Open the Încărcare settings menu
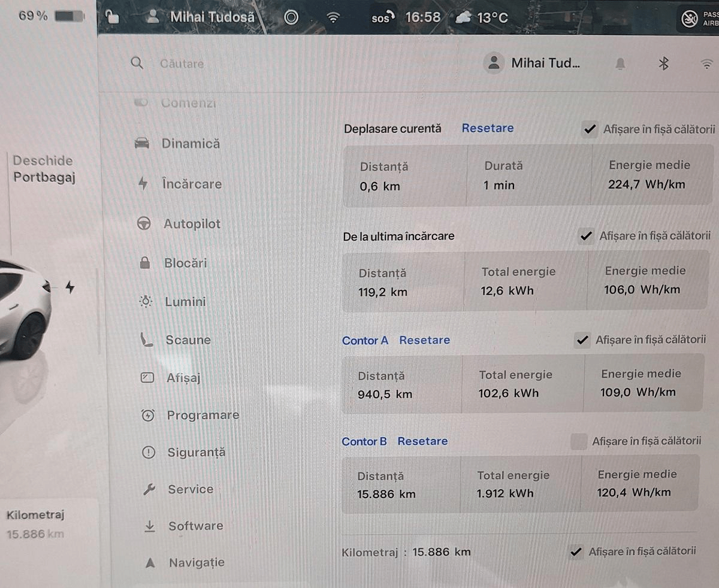The image size is (719, 588). point(191,184)
